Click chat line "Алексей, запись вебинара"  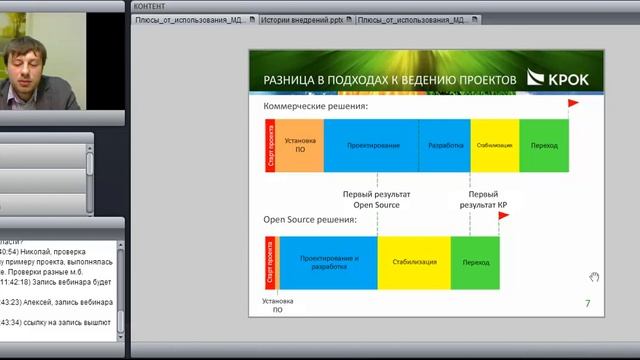pos(68,302)
